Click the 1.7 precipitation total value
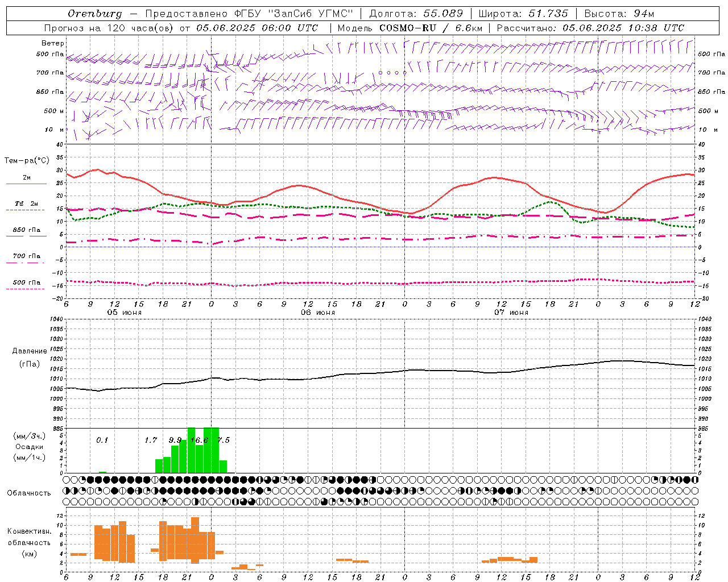 click(x=151, y=440)
